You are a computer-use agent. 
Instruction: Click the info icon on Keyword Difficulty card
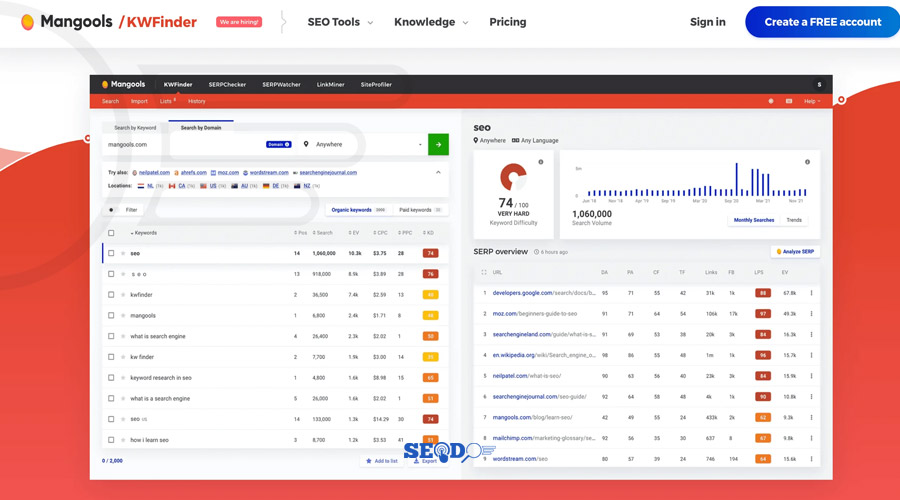coord(541,162)
